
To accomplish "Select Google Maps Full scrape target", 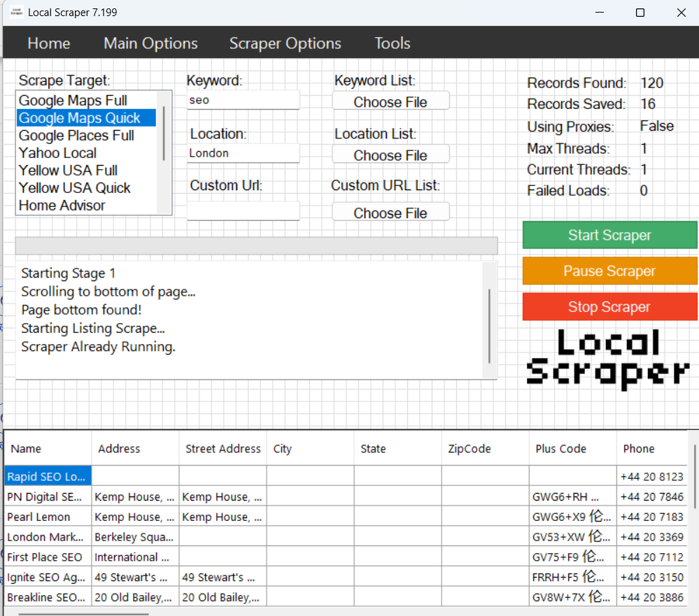I will [x=87, y=100].
